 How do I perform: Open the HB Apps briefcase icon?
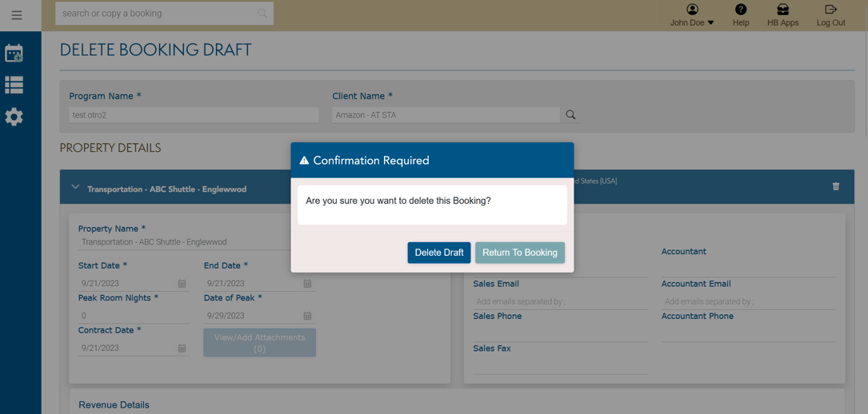click(x=782, y=10)
